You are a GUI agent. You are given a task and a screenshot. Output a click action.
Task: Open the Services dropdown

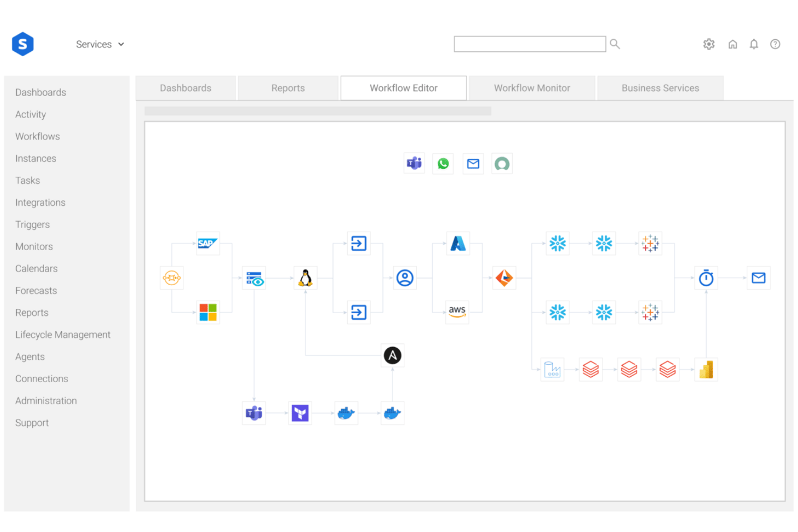100,44
